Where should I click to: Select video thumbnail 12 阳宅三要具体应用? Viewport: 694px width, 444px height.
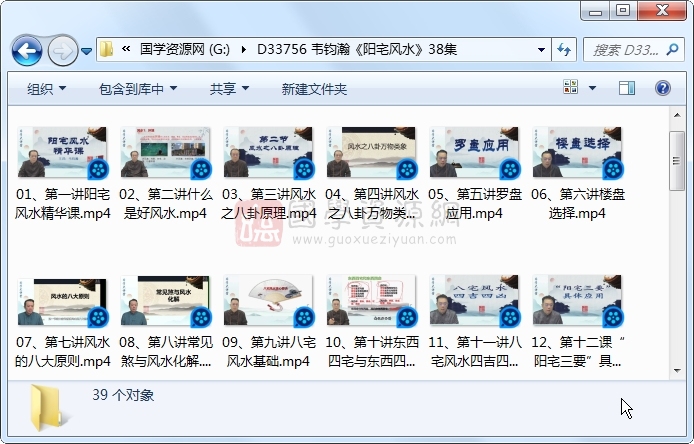tap(577, 301)
